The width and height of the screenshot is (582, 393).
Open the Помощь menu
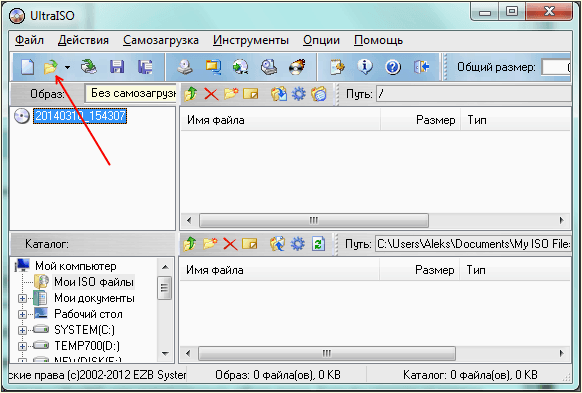pyautogui.click(x=378, y=40)
